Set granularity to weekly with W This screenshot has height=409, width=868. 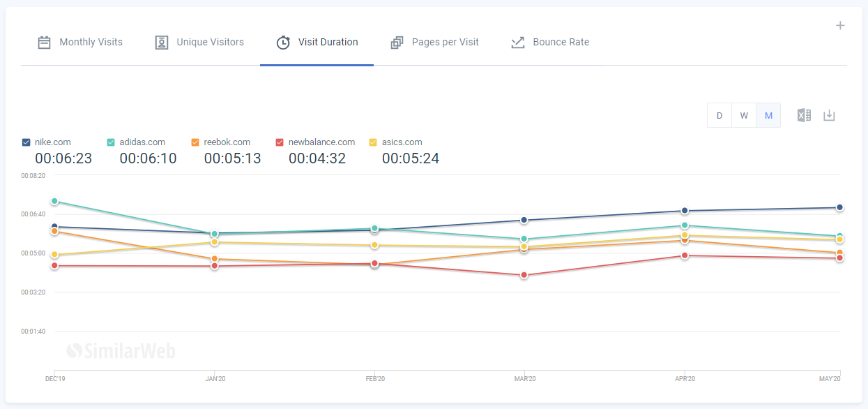[744, 115]
